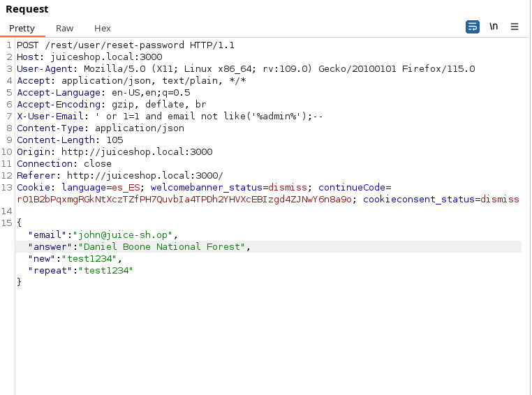Click the en-US,en;q=0.5 value
532x395 pixels.
pos(151,93)
